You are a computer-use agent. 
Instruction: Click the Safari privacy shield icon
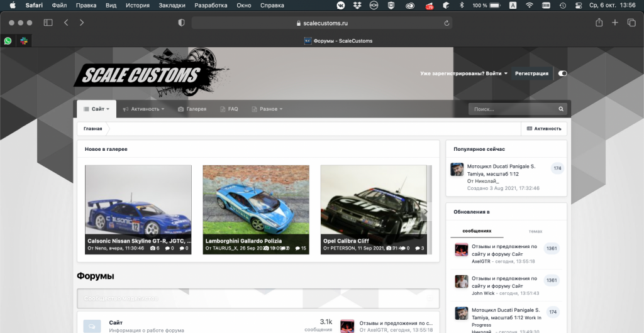181,23
